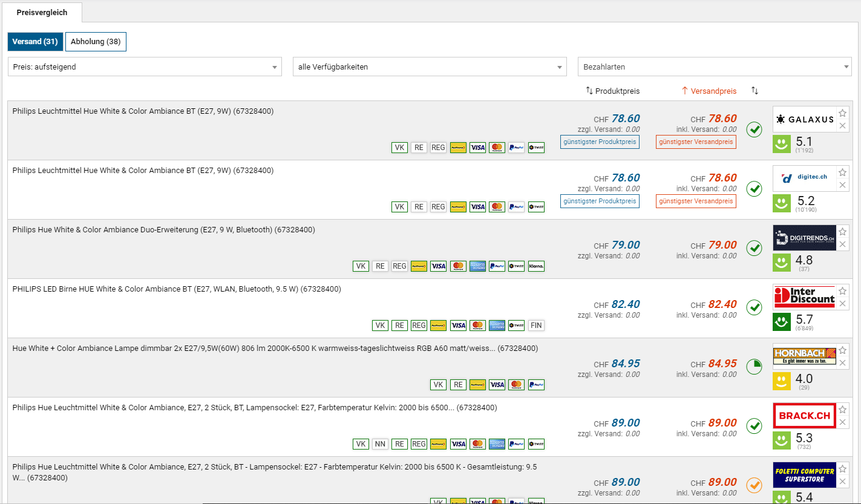Expand the 'alle Verfügbarkeiten' dropdown

(430, 67)
